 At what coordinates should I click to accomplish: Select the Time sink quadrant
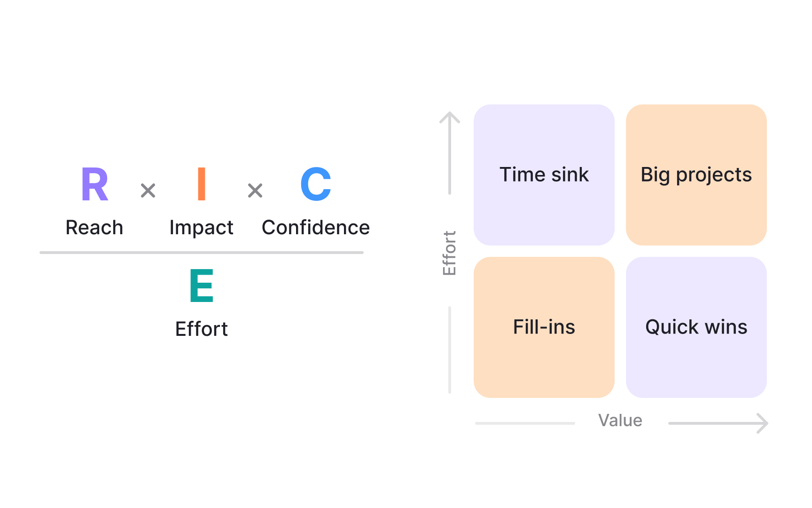[544, 175]
